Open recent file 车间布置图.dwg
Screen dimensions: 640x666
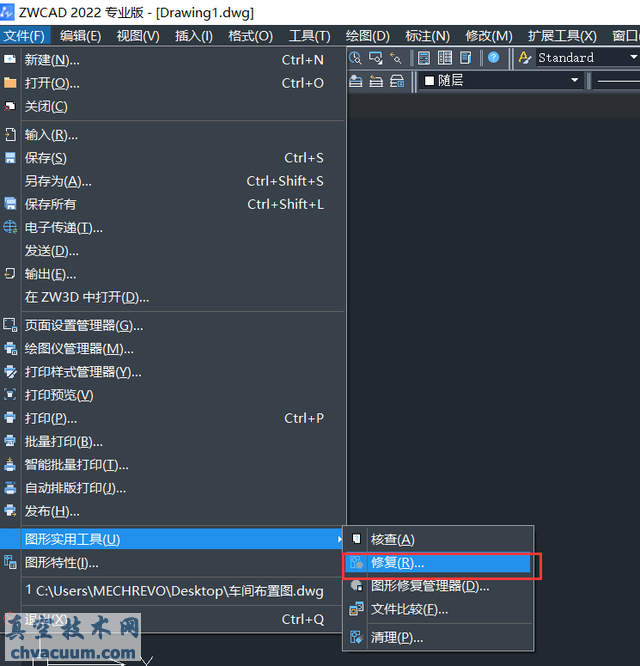point(172,591)
